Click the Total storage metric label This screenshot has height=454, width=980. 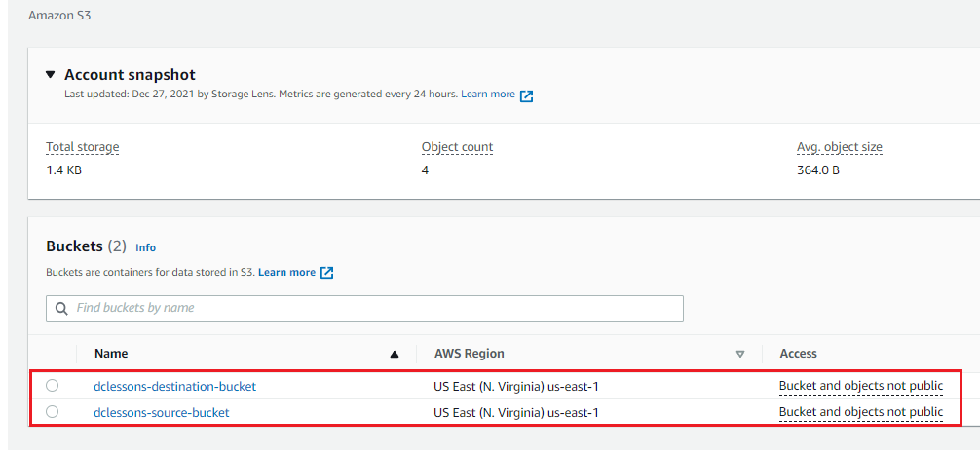click(x=83, y=147)
